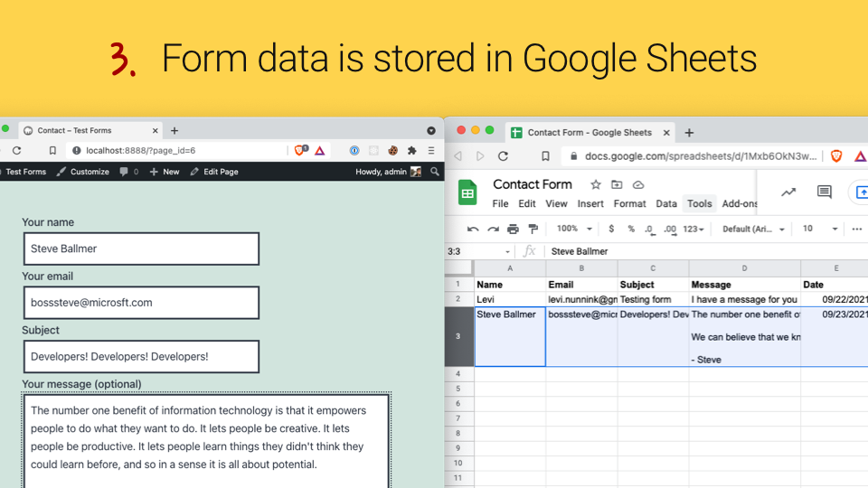The width and height of the screenshot is (868, 488).
Task: Click the undo icon in Sheets toolbar
Action: [472, 230]
